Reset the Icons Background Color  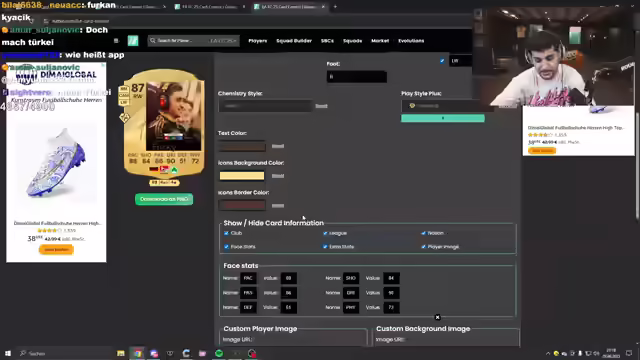click(278, 176)
